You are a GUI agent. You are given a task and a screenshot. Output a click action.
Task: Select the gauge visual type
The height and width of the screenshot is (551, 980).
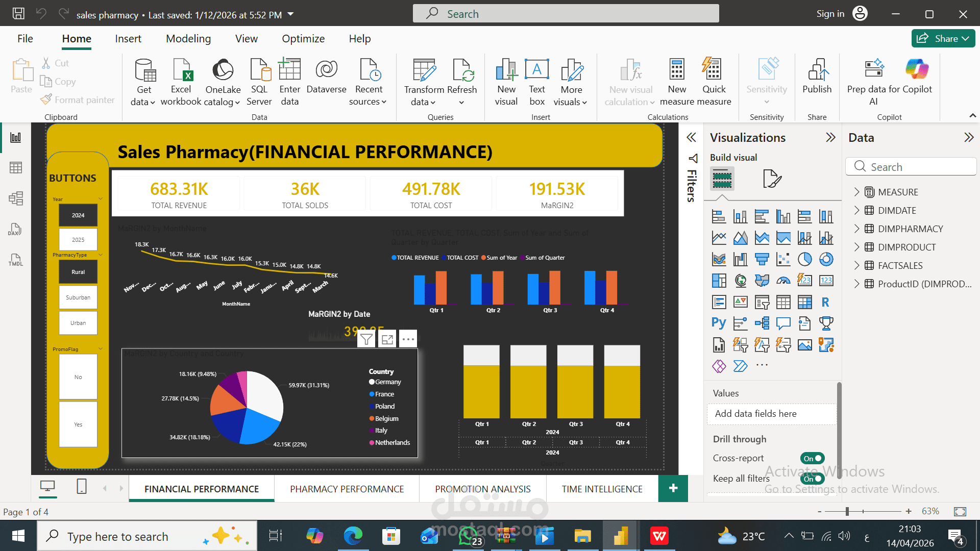click(783, 281)
